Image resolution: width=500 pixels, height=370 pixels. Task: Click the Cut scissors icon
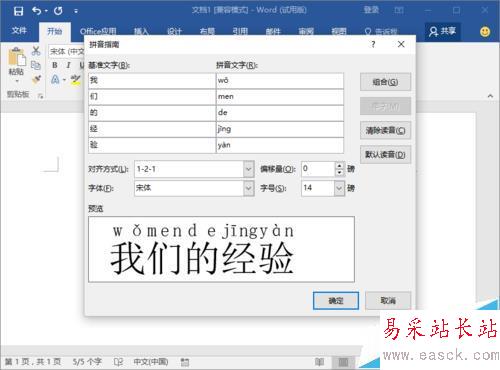[x=36, y=51]
